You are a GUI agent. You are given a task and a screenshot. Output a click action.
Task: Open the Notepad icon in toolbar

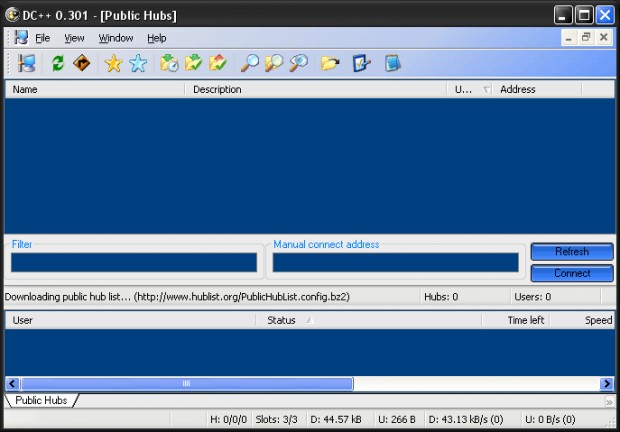point(393,63)
